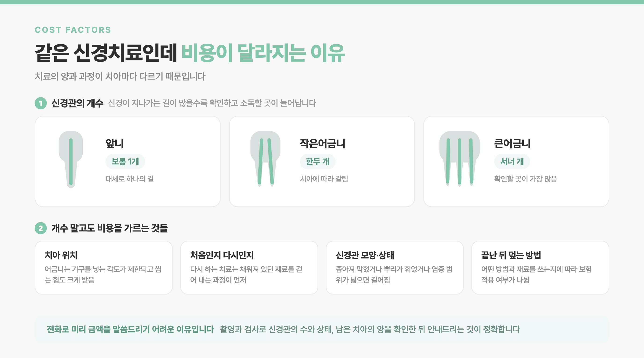Viewport: 644px width, 358px height.
Task: Click the '앞니' card title
Action: coord(114,143)
